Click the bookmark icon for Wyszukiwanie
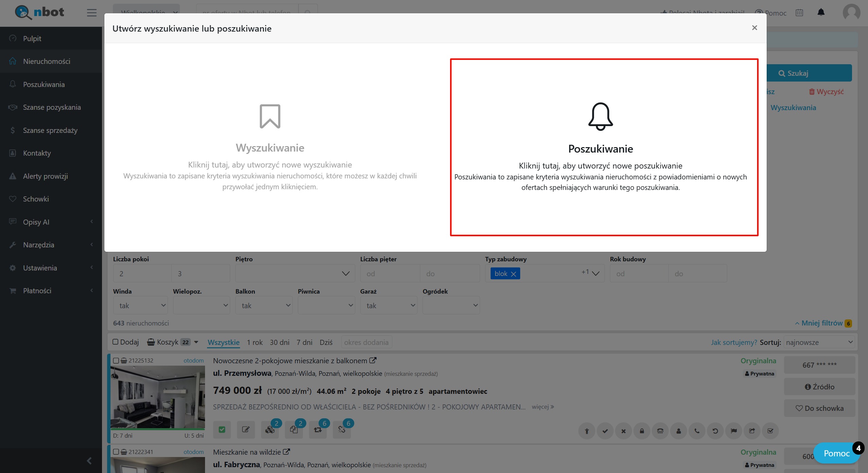Viewport: 868px width, 473px height. click(270, 116)
